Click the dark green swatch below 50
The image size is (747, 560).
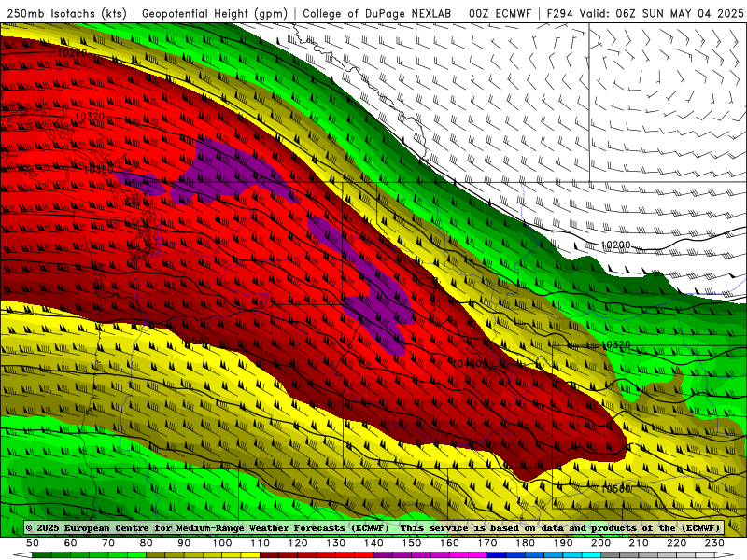pyautogui.click(x=42, y=555)
